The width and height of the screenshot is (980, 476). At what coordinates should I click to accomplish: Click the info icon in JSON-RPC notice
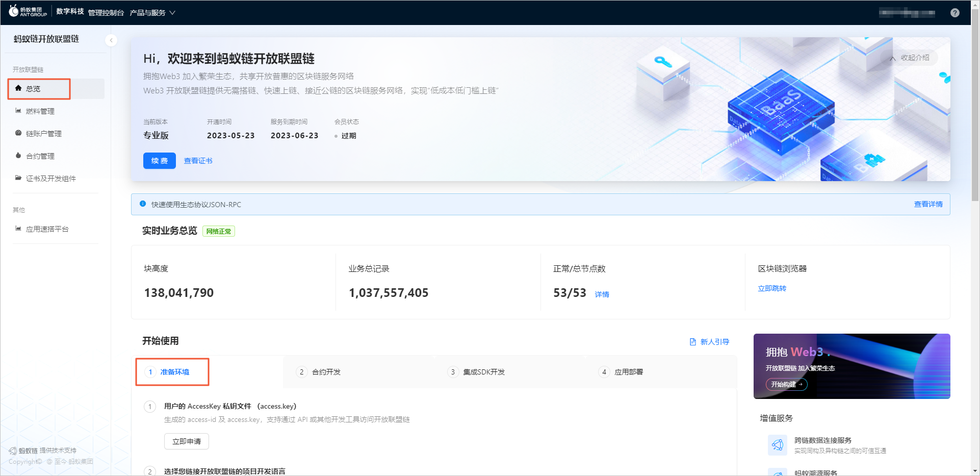143,204
